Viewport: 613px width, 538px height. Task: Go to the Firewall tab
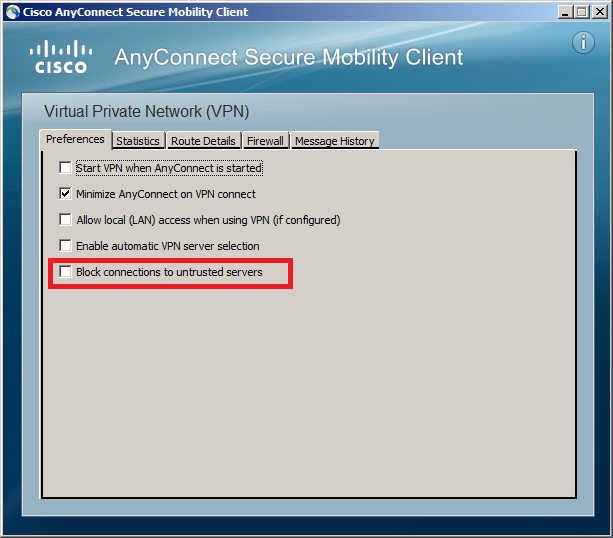[x=265, y=141]
